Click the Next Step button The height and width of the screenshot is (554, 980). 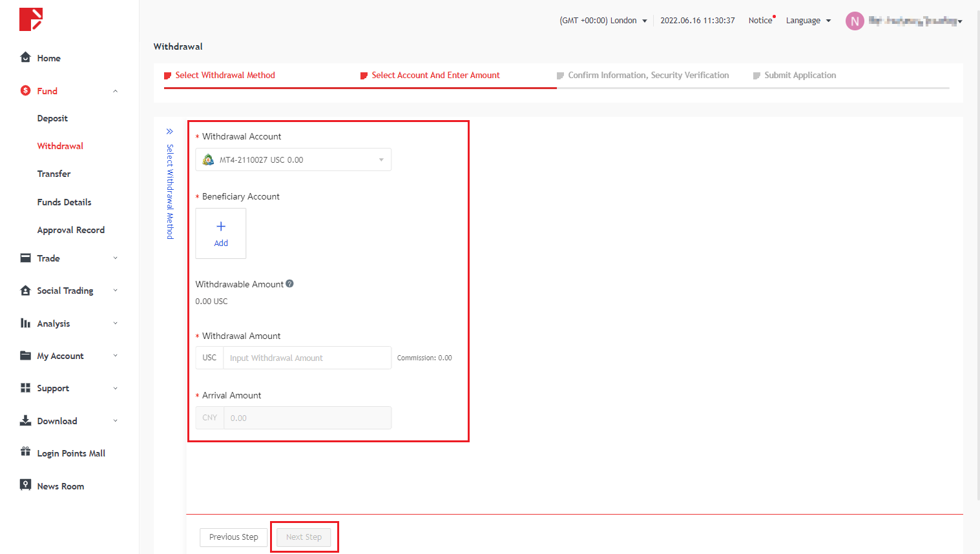click(x=304, y=537)
